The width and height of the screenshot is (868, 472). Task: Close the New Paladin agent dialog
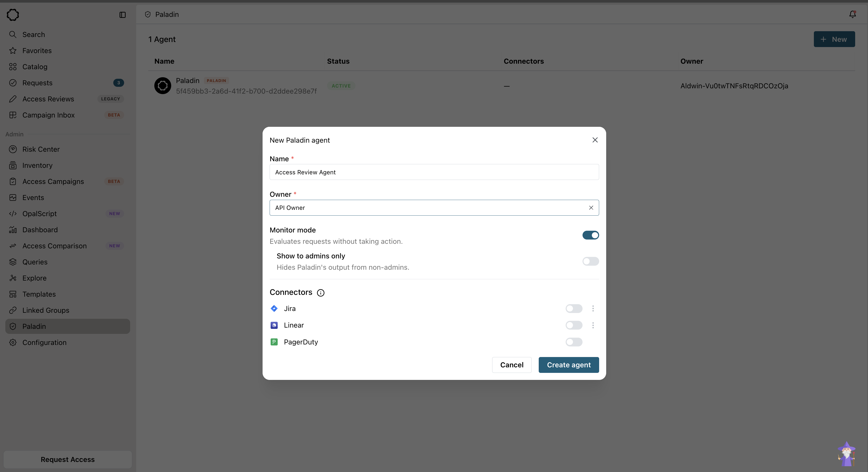tap(595, 140)
